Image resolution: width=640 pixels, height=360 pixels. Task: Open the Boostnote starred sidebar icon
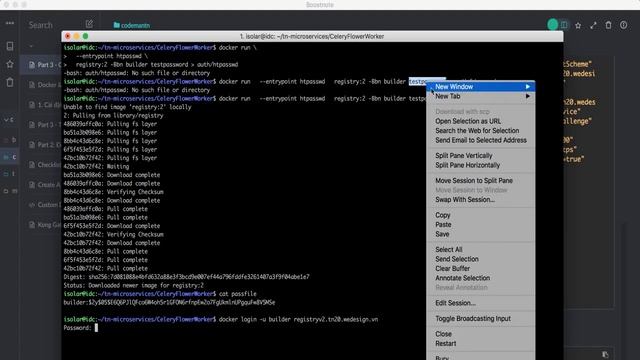click(x=10, y=64)
